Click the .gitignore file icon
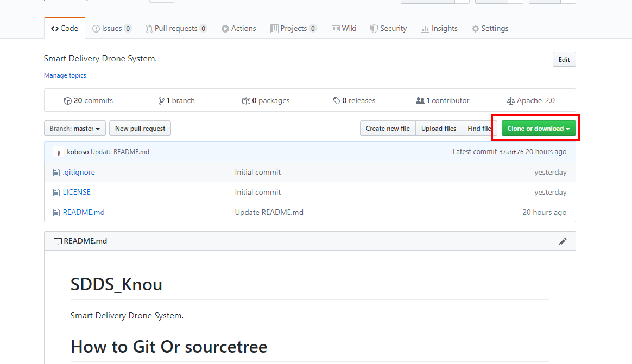Image resolution: width=632 pixels, height=364 pixels. point(56,173)
